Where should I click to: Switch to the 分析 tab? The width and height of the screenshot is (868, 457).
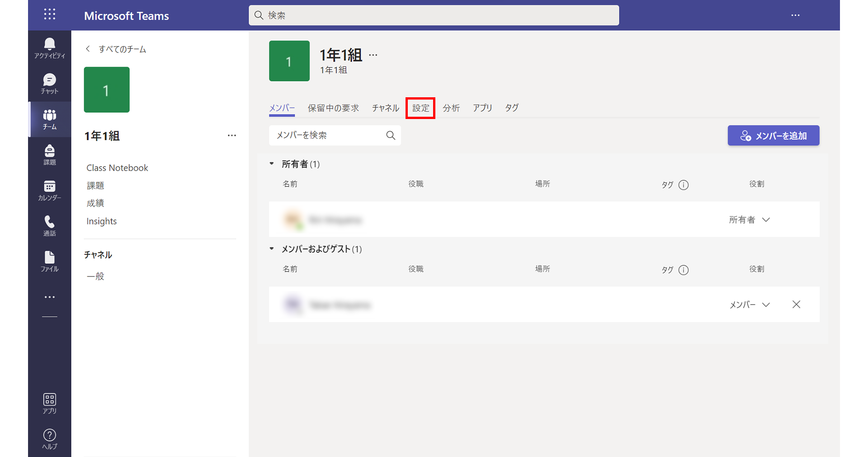pos(451,108)
